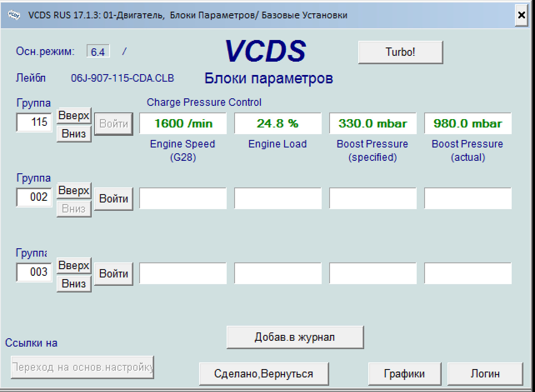Focus the group number field showing 002

pos(34,197)
